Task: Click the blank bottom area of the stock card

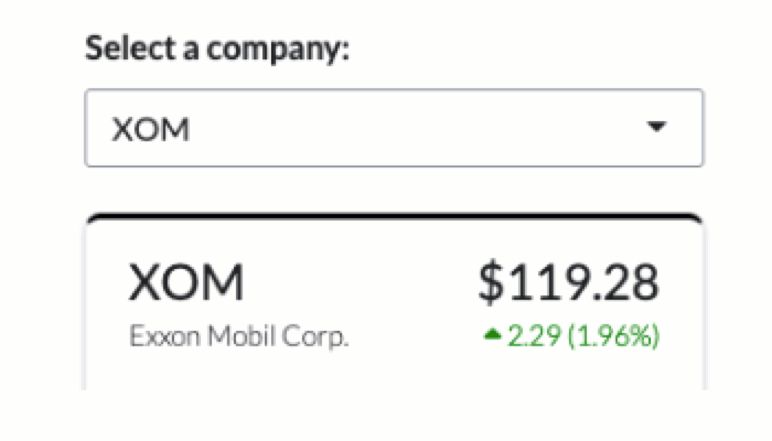Action: coord(394,372)
